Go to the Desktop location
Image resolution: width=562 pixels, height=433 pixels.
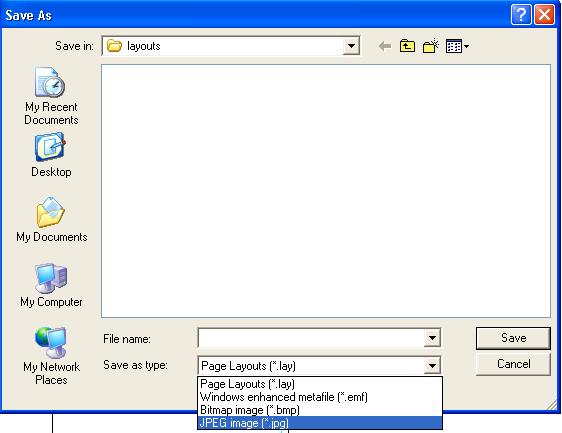(51, 154)
